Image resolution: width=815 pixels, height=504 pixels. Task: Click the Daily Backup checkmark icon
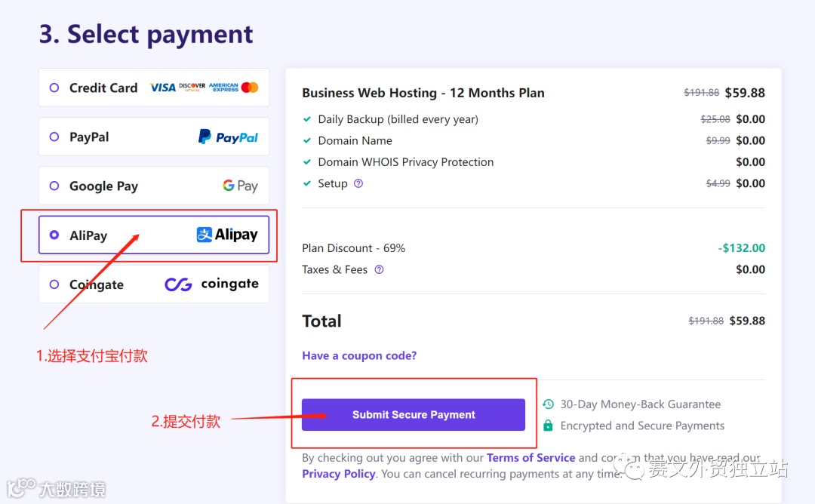coord(306,119)
